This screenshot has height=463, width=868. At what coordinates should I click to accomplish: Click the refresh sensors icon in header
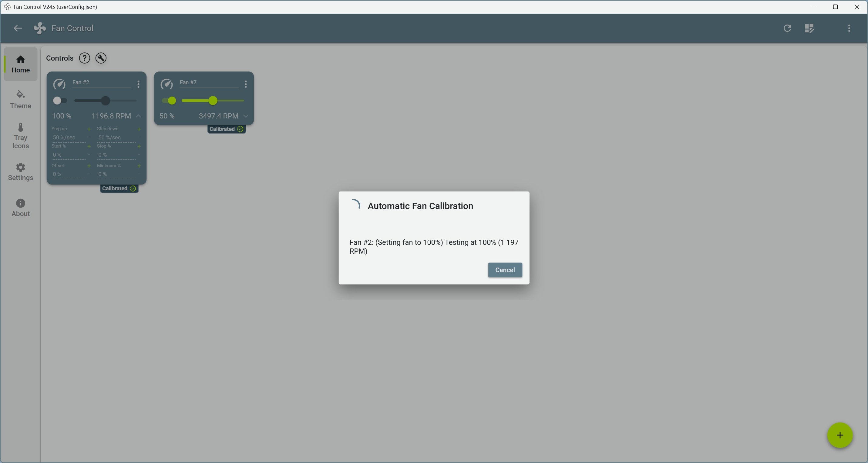[x=787, y=28]
